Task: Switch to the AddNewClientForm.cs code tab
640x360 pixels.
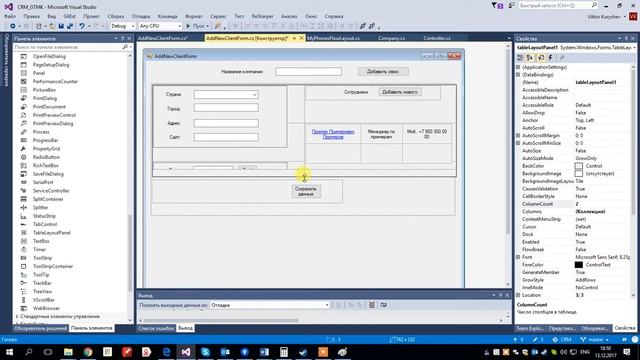Action: (163, 38)
